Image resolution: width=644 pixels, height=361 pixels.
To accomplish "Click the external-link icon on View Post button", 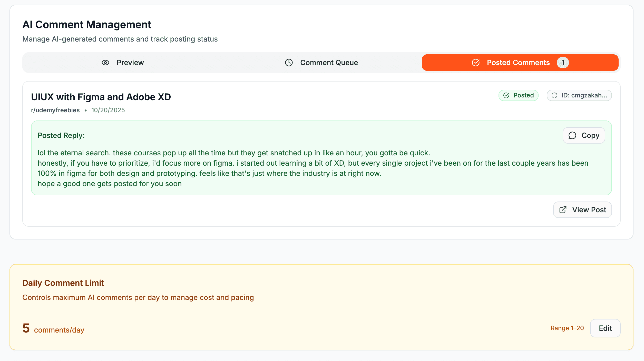I will coord(563,210).
